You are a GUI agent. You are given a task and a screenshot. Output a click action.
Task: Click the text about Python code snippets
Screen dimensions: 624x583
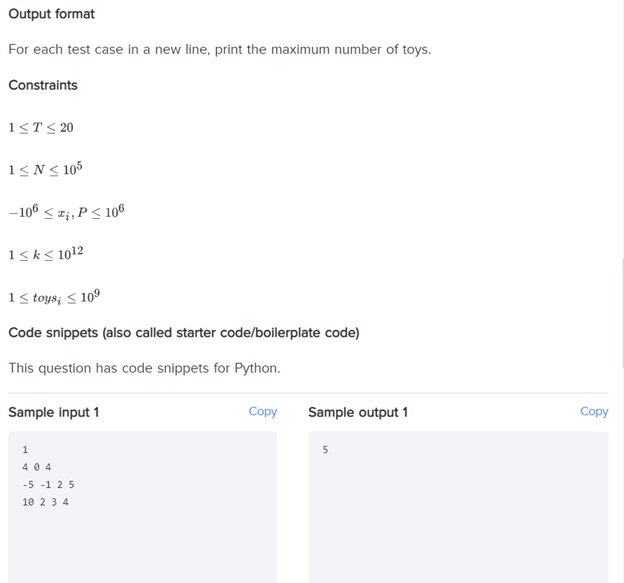point(144,369)
